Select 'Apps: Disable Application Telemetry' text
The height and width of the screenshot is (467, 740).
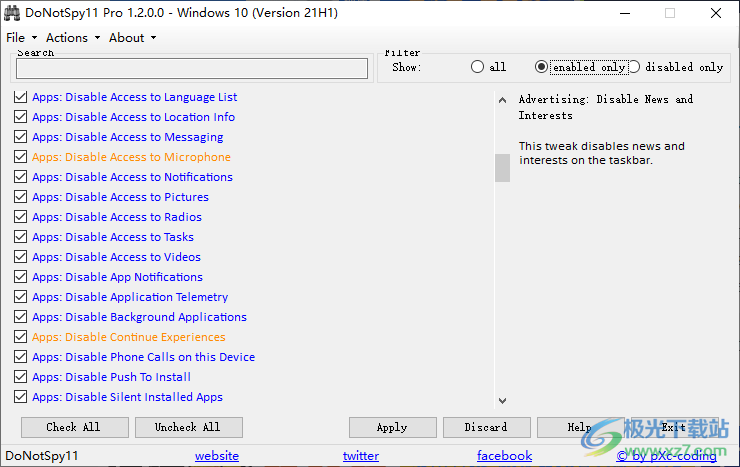point(130,297)
